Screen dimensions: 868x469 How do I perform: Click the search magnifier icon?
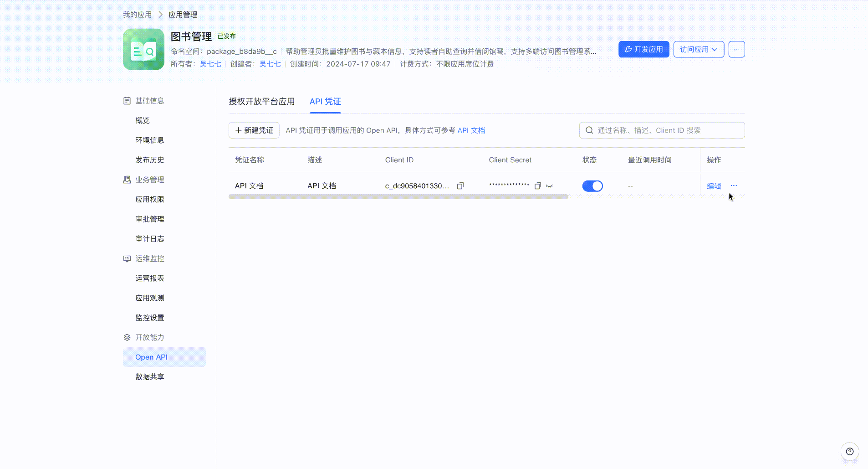pos(589,130)
